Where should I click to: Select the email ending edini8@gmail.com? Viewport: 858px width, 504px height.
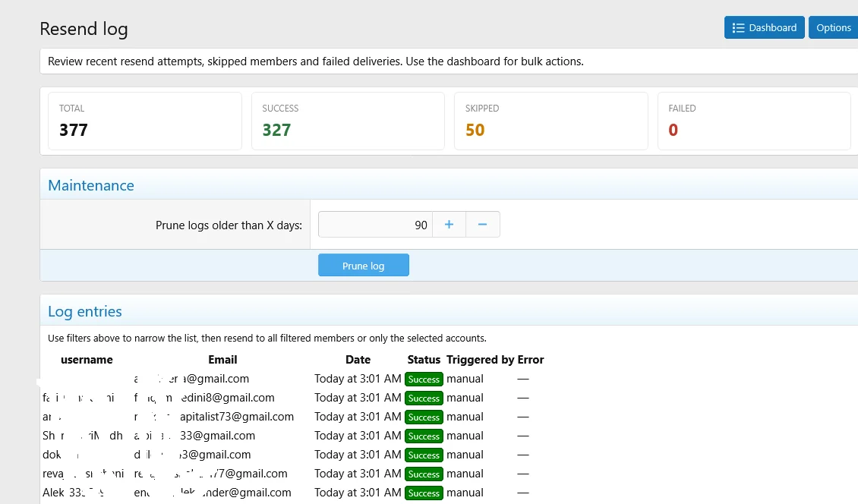[x=204, y=398]
